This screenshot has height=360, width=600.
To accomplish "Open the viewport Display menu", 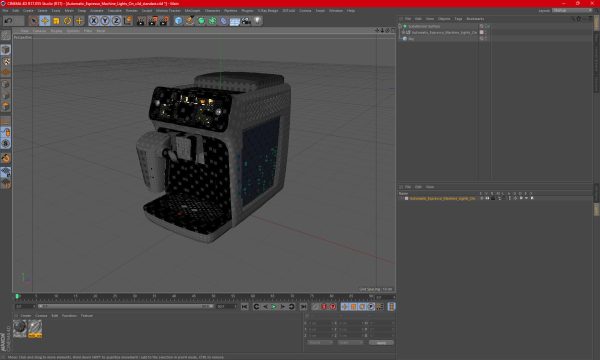I will (56, 31).
